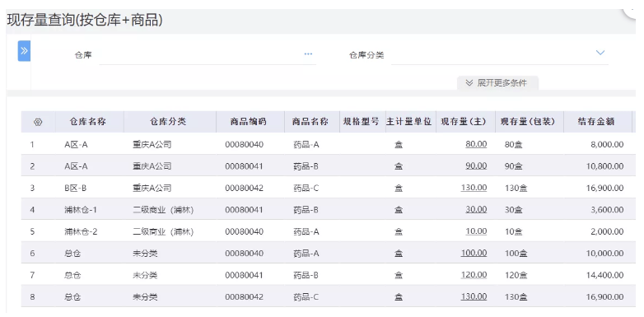Open the 仓库 lookup ellipsis button
The image size is (644, 317).
coord(308,54)
